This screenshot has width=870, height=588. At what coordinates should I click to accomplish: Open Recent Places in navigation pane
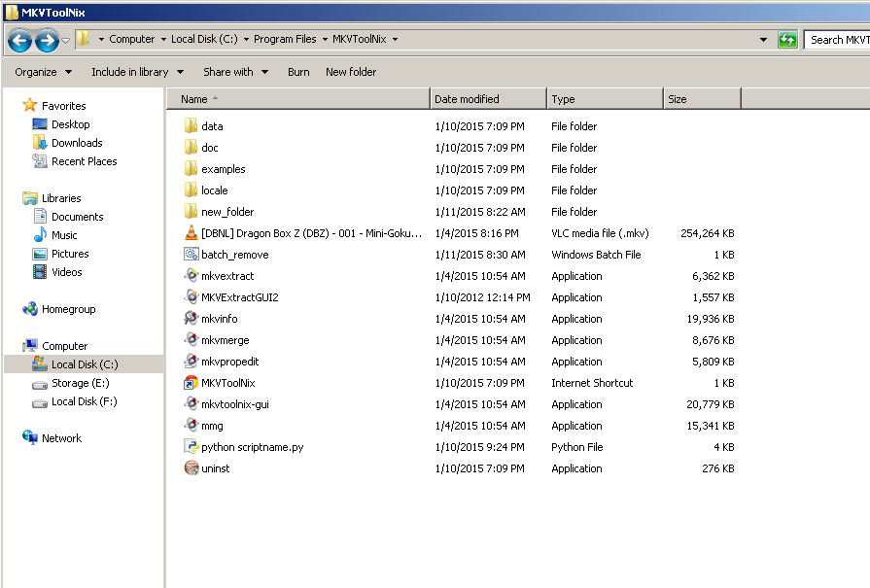pos(85,161)
